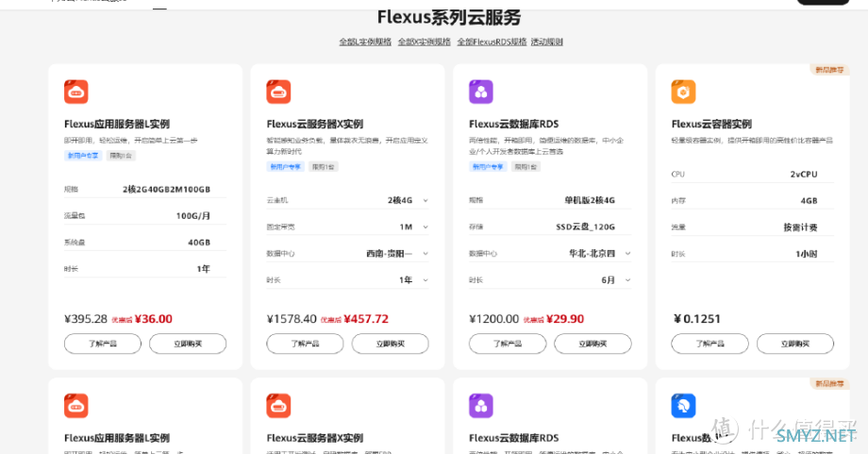Click the 100G/月 traffic package value
Viewport: 868px width, 454px height.
point(193,216)
